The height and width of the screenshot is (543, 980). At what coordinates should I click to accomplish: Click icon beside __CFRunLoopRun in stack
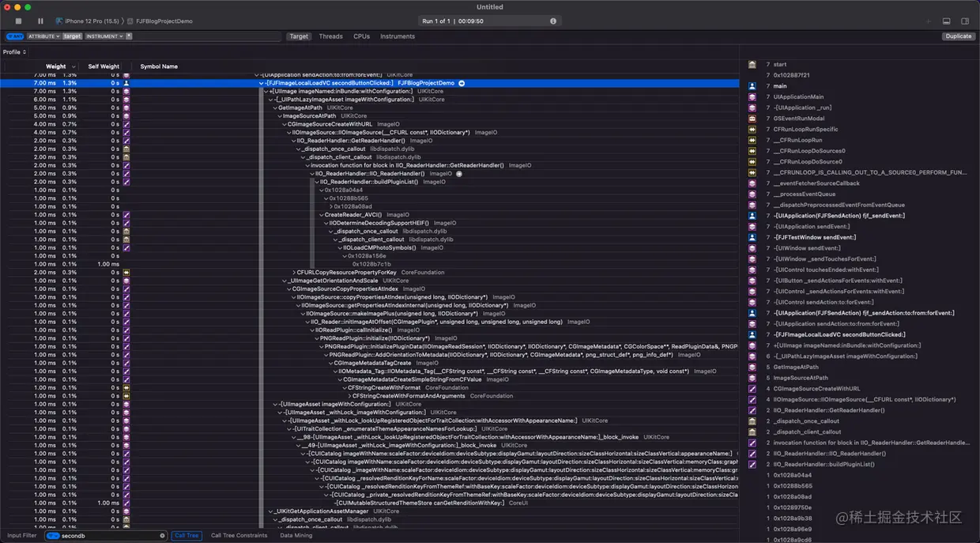pos(752,140)
